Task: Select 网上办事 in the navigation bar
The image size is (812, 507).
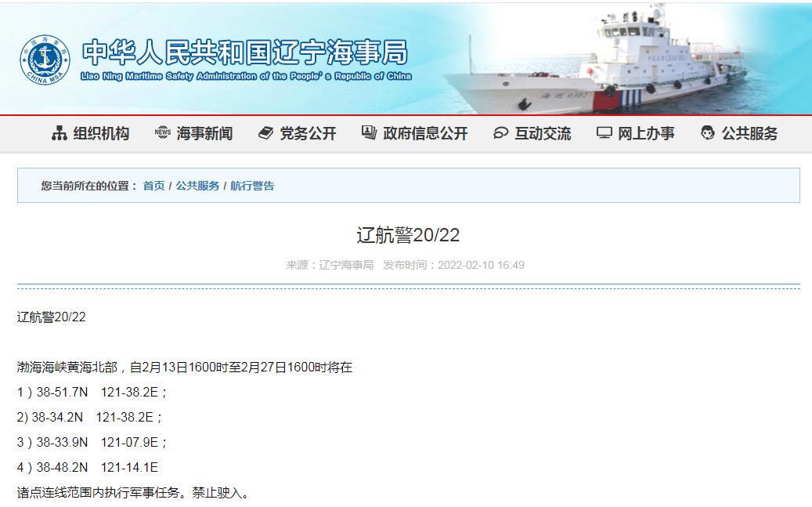Action: (x=646, y=133)
